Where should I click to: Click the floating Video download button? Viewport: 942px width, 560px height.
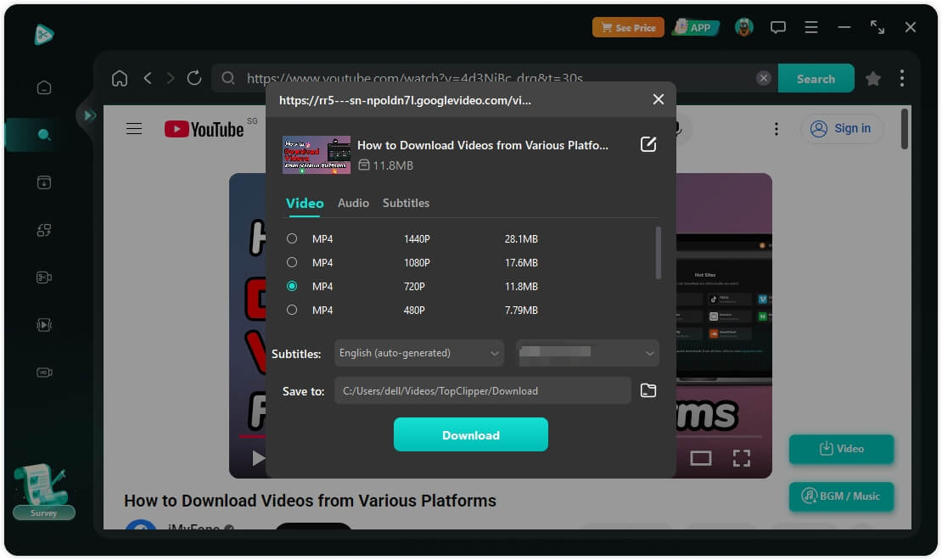tap(841, 449)
